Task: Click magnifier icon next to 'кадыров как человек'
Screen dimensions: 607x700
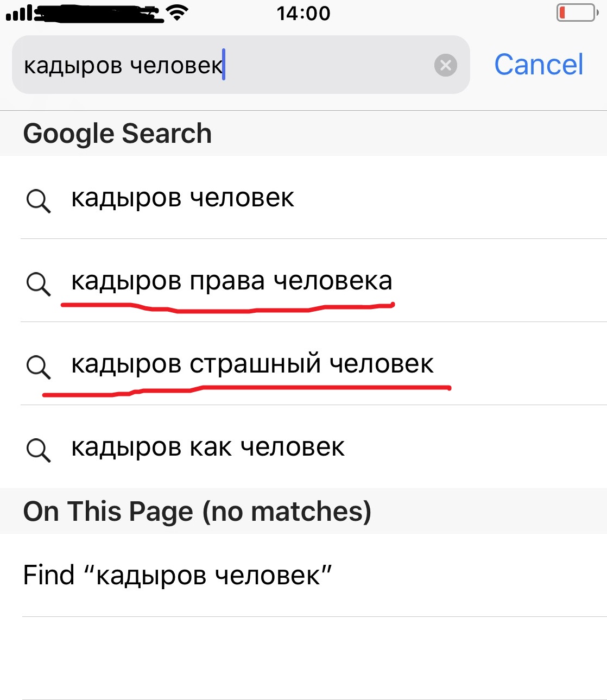Action: [38, 450]
